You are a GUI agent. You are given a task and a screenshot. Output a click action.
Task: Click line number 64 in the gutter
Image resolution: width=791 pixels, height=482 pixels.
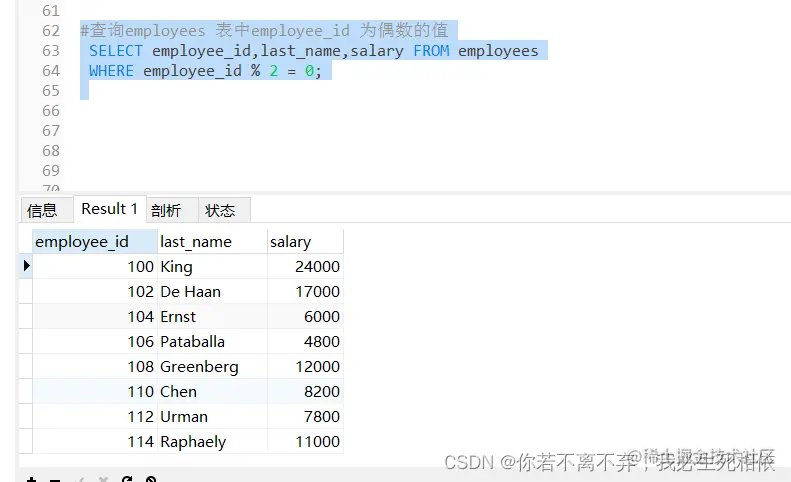pos(51,71)
